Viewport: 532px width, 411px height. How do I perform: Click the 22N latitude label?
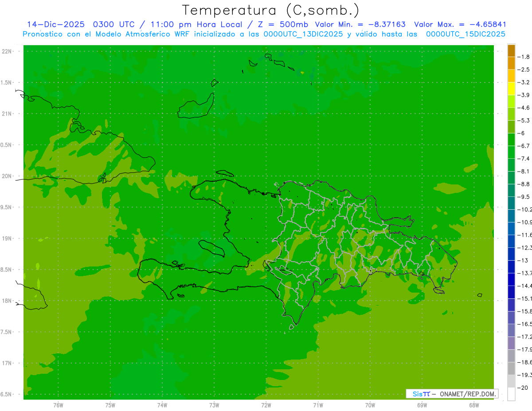7,51
